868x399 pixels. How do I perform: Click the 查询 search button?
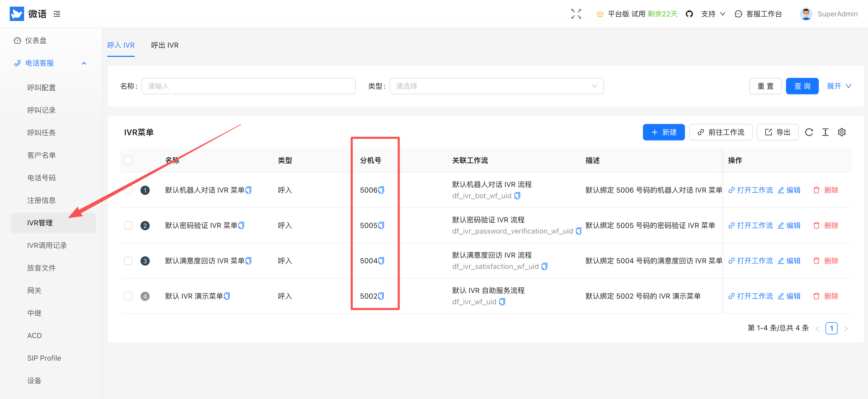pyautogui.click(x=802, y=86)
